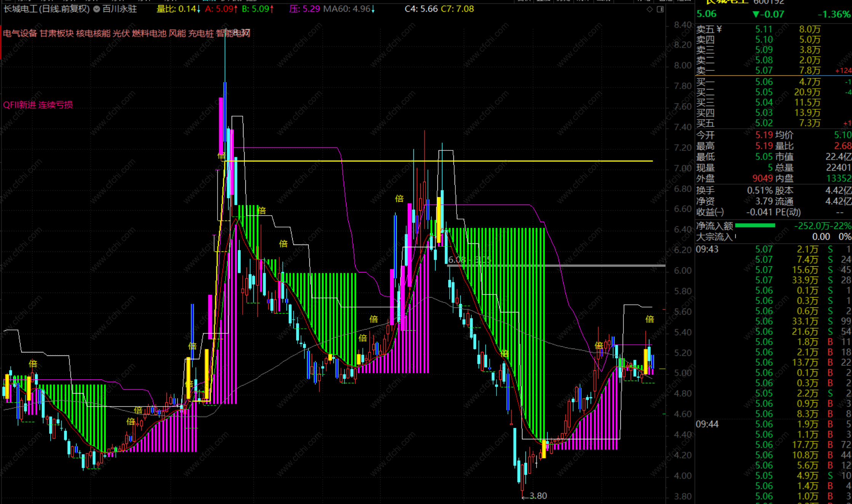The image size is (852, 504).
Task: Click the 电气设备 sector tag
Action: [20, 34]
